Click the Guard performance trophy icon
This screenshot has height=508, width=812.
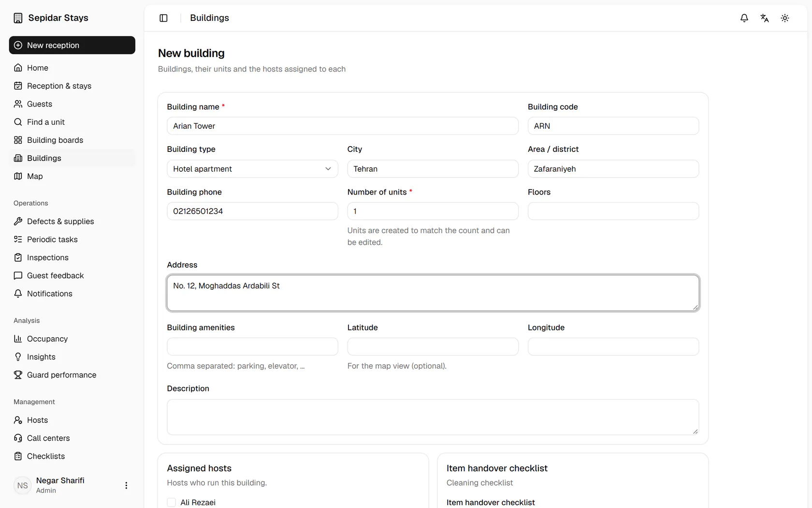coord(18,375)
